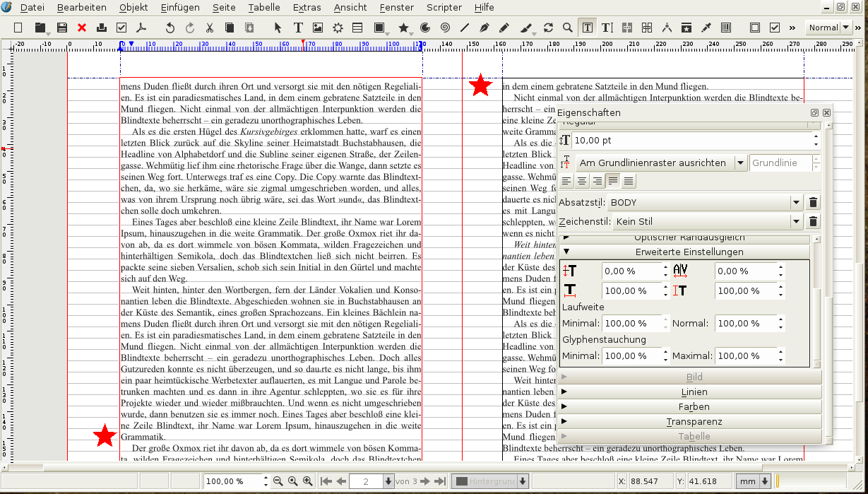868x494 pixels.
Task: Click the image frame tool
Action: click(x=318, y=28)
